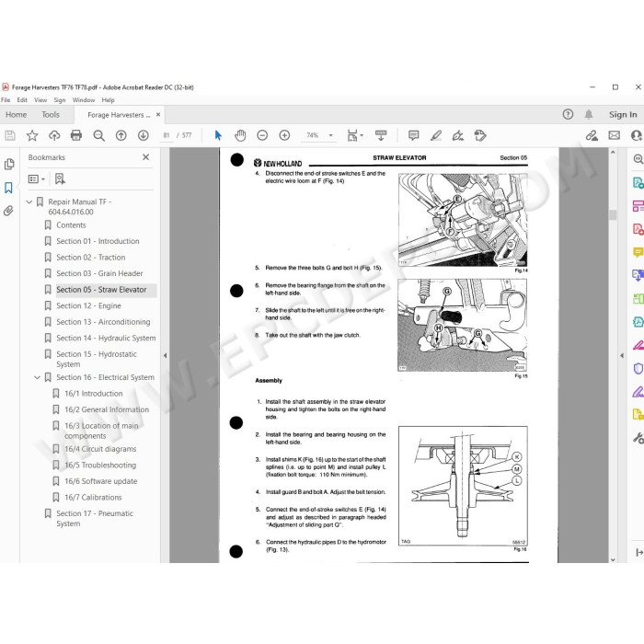Select Section 05 - Straw Elevator bookmark
This screenshot has height=644, width=644.
(x=101, y=290)
